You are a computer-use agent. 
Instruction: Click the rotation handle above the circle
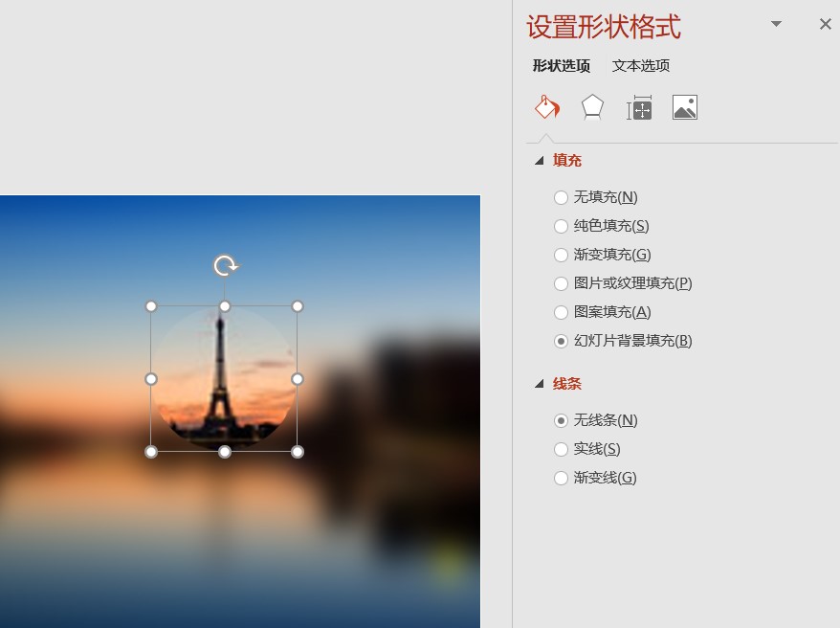[225, 265]
